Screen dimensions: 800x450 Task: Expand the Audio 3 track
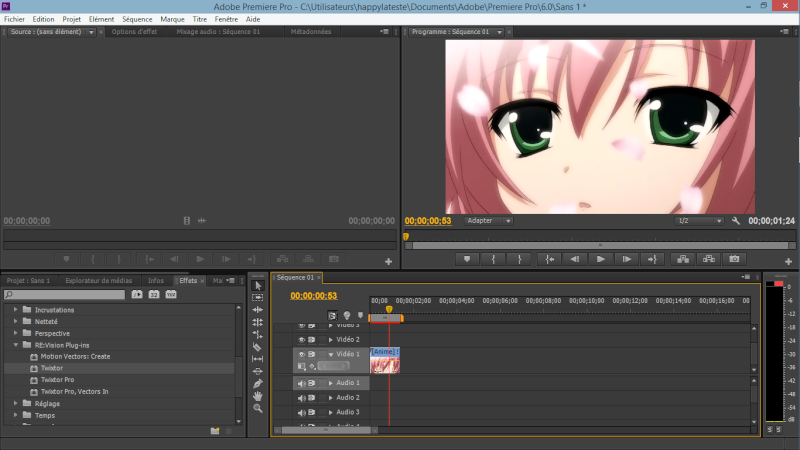[x=331, y=412]
